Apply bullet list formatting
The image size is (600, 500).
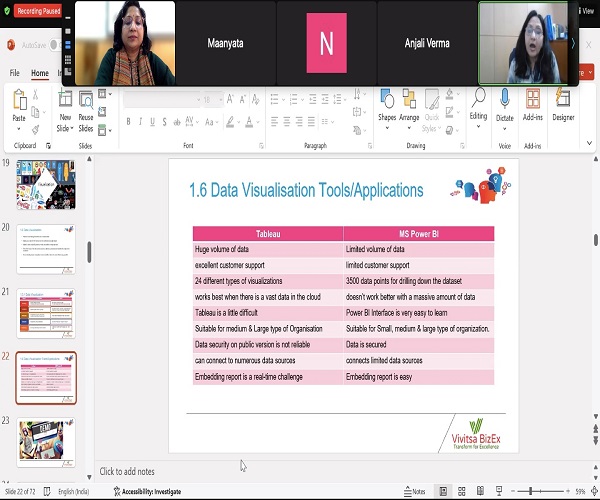click(274, 99)
